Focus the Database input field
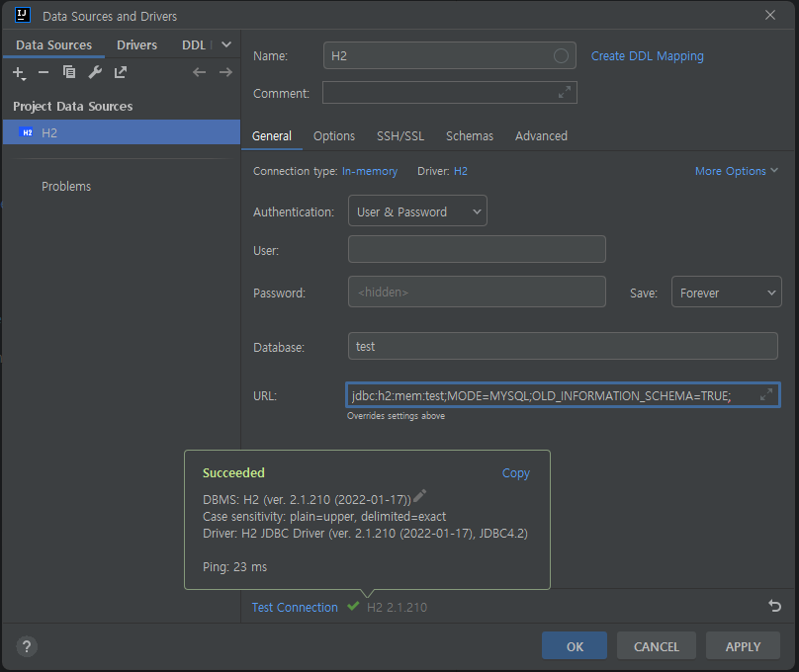This screenshot has height=672, width=799. point(563,346)
